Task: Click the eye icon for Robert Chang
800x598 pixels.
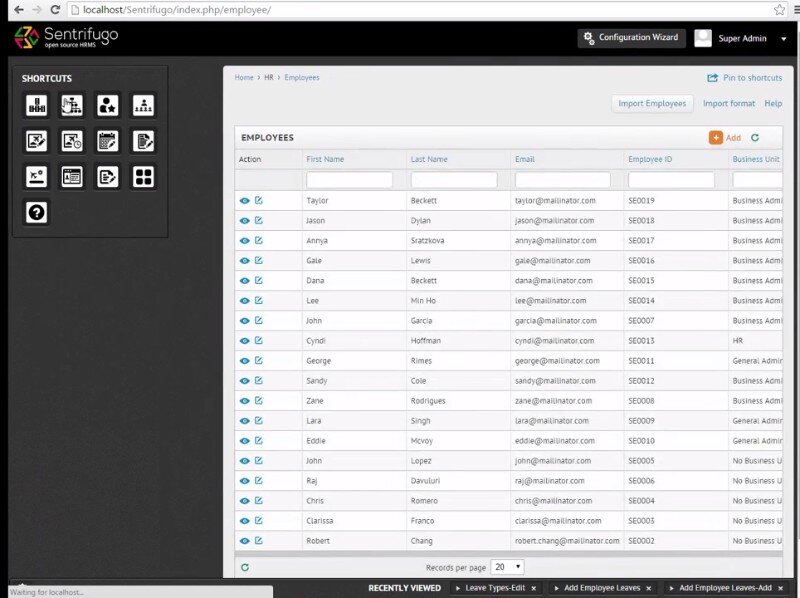Action: point(244,540)
